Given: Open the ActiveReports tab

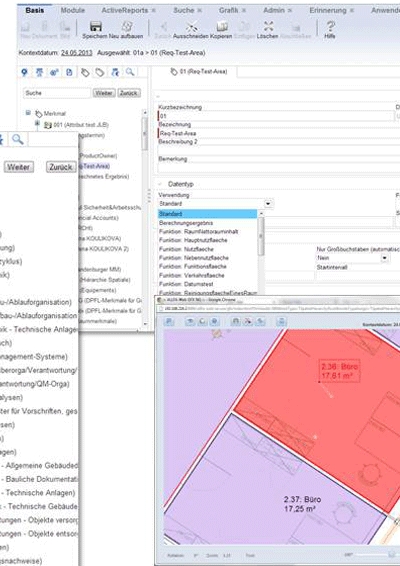Looking at the screenshot, I should [x=125, y=10].
